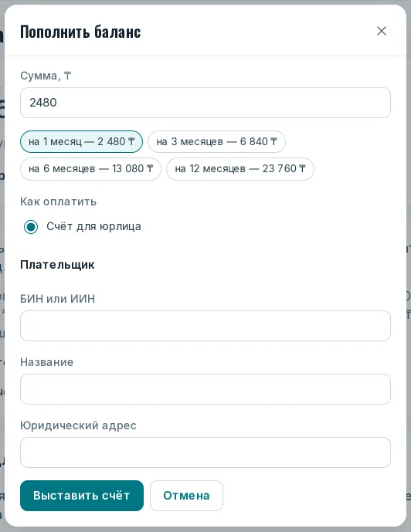Choose на 3 месяцев — 6 840 ₸

[x=216, y=141]
